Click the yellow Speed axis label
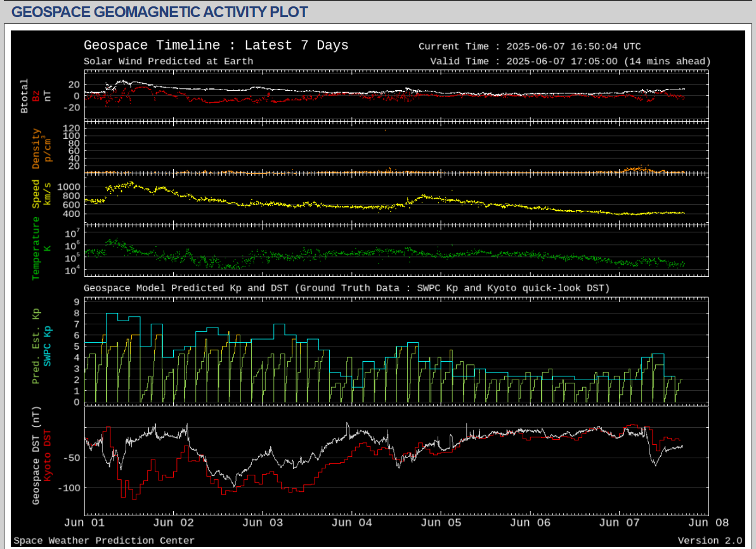Viewport: 756px width, 549px height. pos(36,194)
